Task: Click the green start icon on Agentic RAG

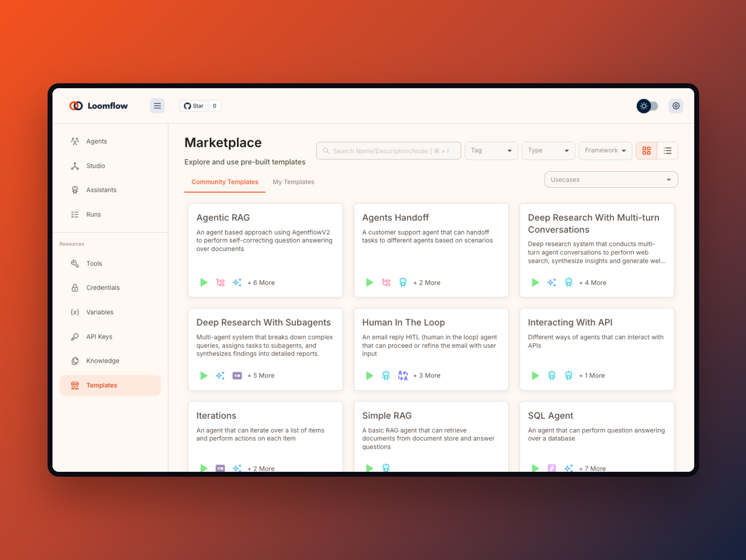Action: (x=204, y=282)
